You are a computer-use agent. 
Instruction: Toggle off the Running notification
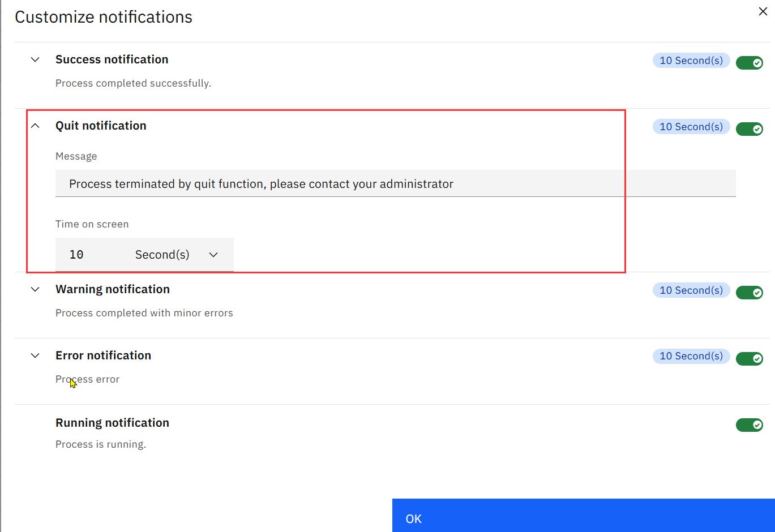click(749, 425)
